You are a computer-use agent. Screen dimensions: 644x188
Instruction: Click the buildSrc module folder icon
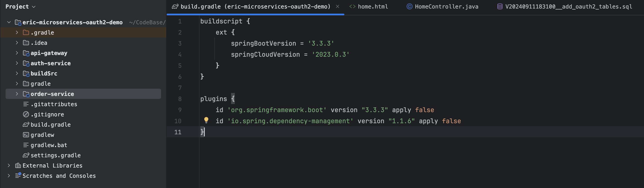(x=26, y=74)
